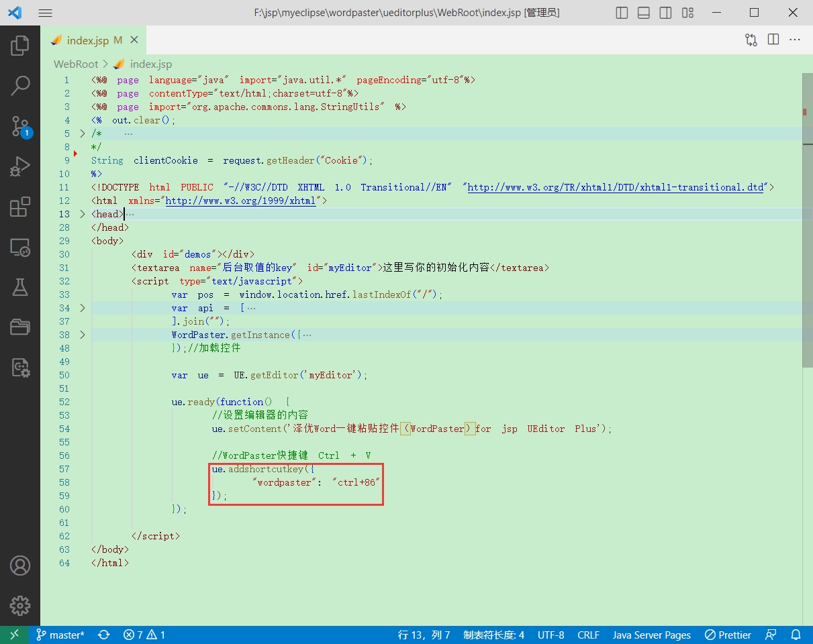The width and height of the screenshot is (813, 644).
Task: Open the Extensions view
Action: 20,207
